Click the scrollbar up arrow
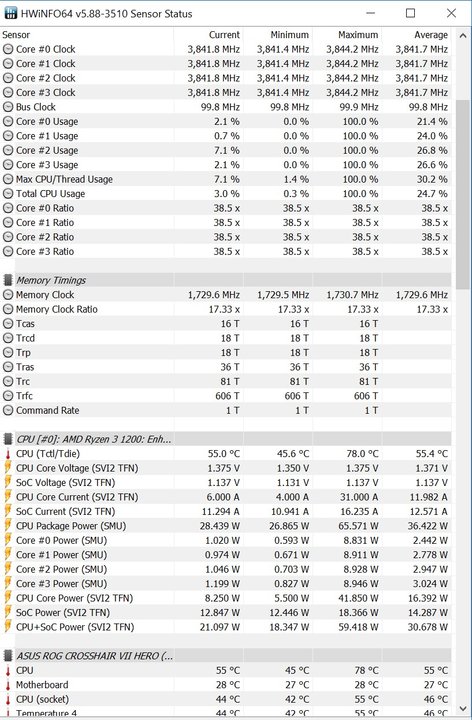This screenshot has width=472, height=720. [x=463, y=35]
